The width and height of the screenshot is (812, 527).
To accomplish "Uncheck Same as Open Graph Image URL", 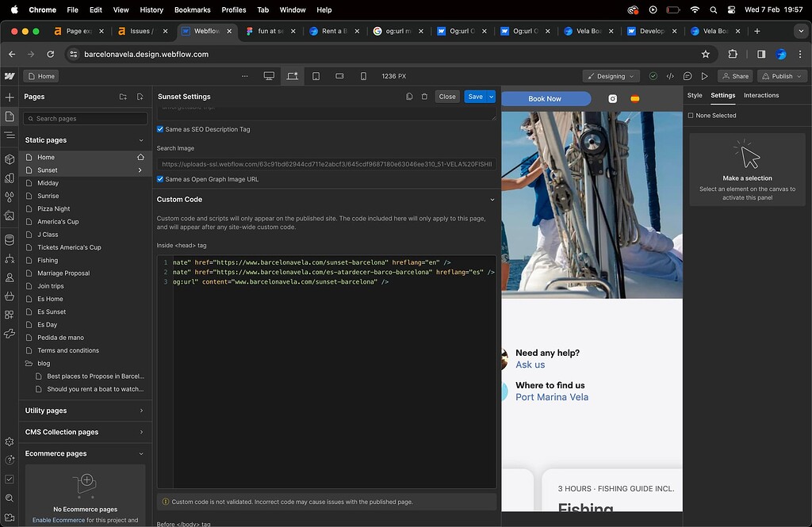I will (162, 179).
